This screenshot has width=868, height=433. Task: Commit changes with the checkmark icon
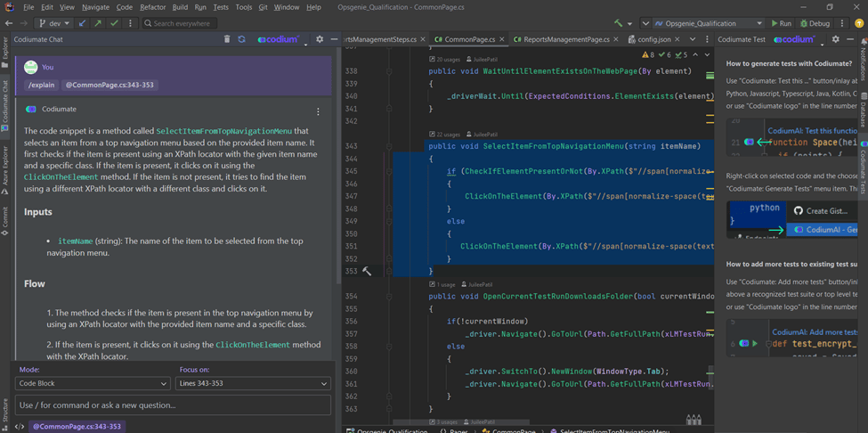point(114,23)
